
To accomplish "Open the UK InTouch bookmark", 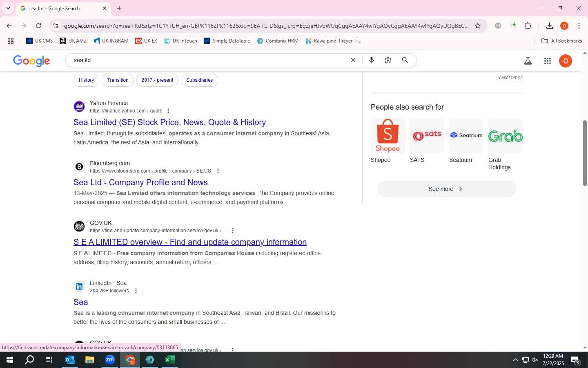I will pyautogui.click(x=180, y=41).
